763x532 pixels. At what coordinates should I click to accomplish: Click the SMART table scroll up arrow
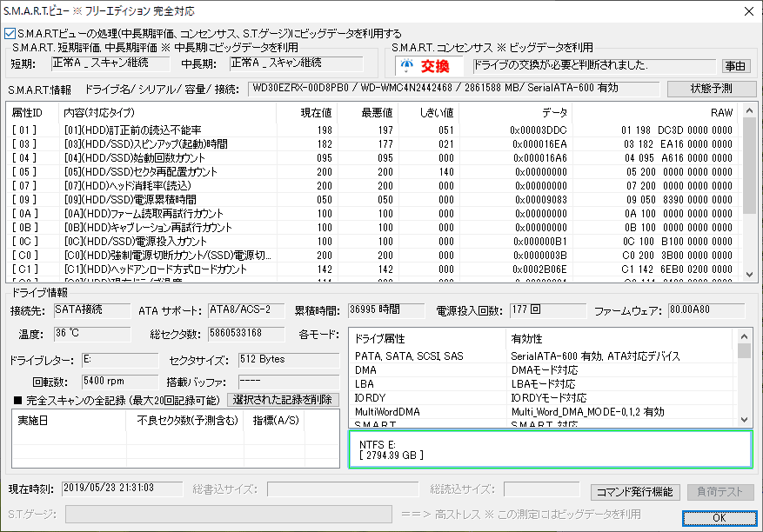749,111
